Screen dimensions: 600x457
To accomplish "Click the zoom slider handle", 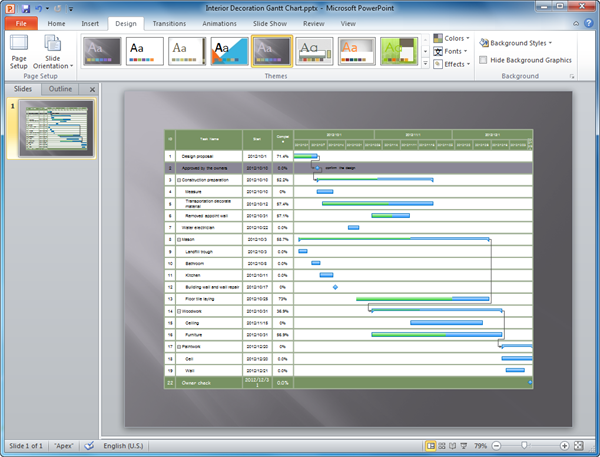I will (522, 445).
